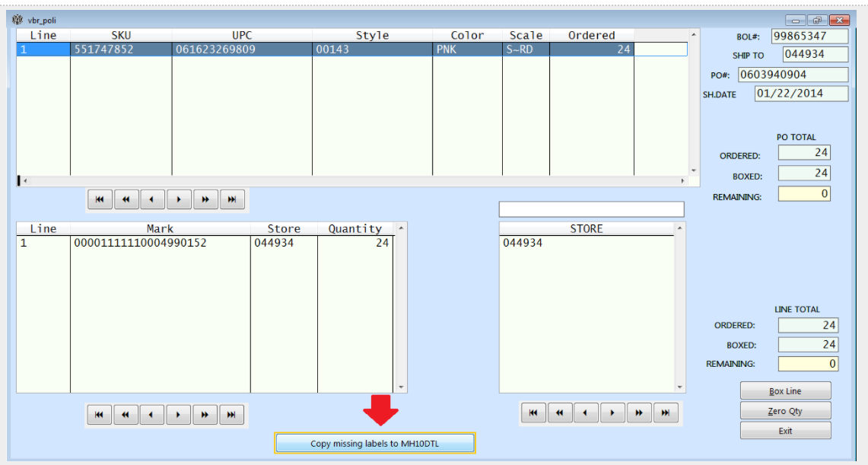Activate the Zero Qty button

point(785,410)
